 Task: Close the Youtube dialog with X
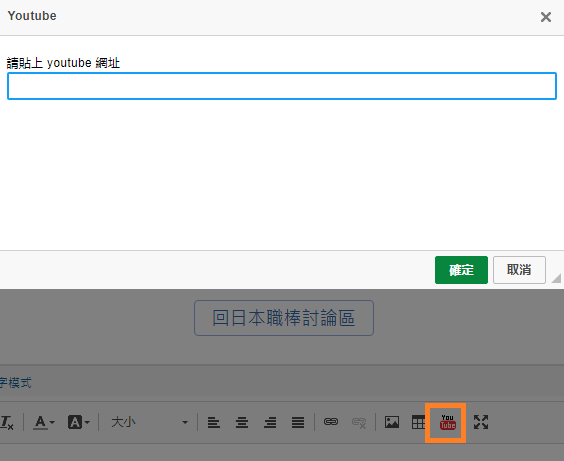(x=546, y=17)
